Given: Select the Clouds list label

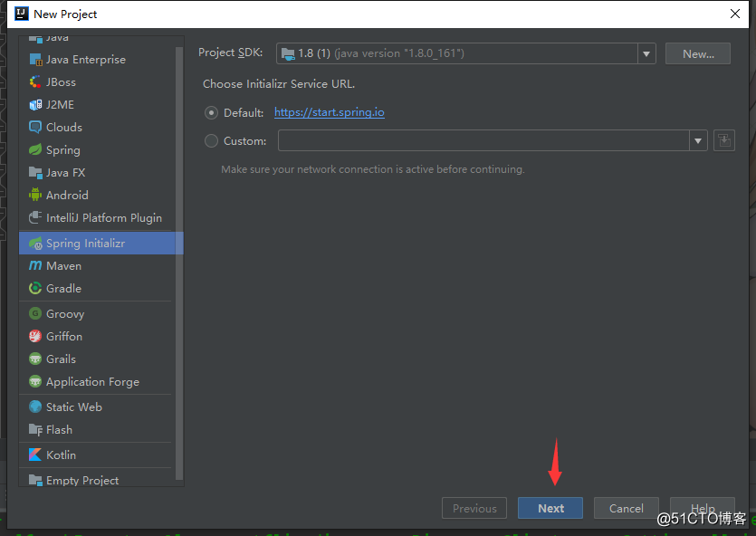Looking at the screenshot, I should tap(64, 128).
